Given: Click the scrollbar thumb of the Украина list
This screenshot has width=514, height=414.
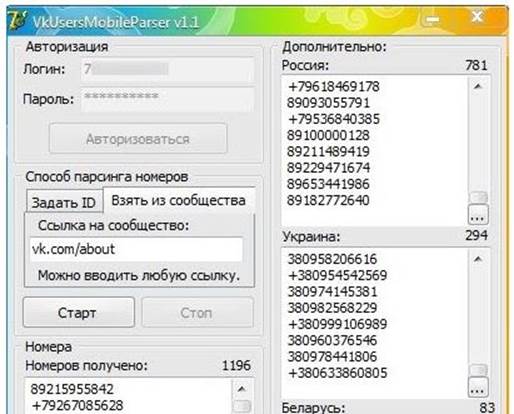Looking at the screenshot, I should coord(478,370).
